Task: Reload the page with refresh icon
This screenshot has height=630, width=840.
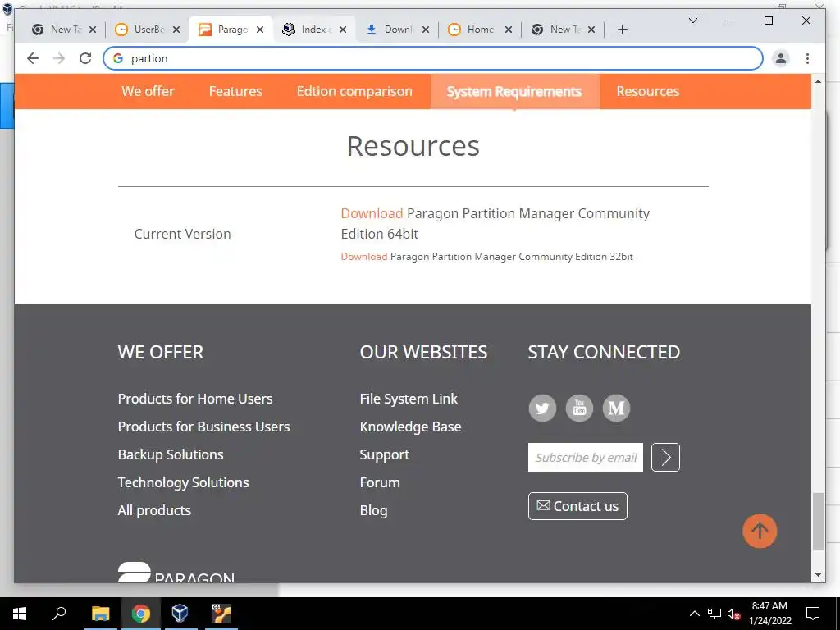Action: [x=85, y=58]
